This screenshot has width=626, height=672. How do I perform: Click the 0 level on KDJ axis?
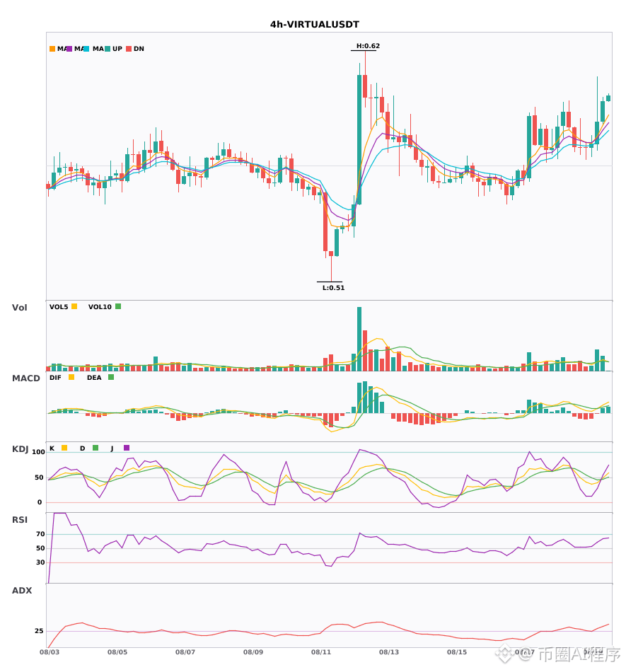point(40,502)
